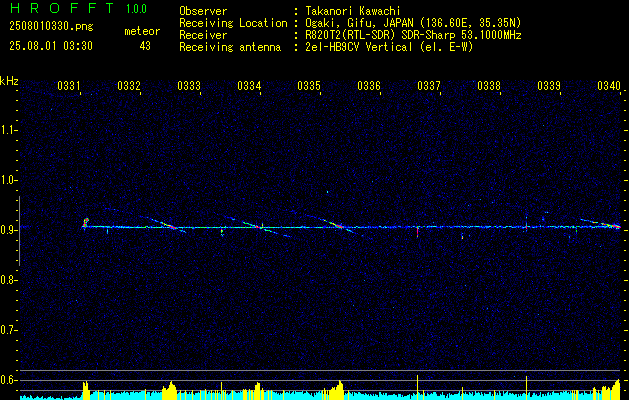Click time marker 0334
629x400 pixels.
(249, 86)
